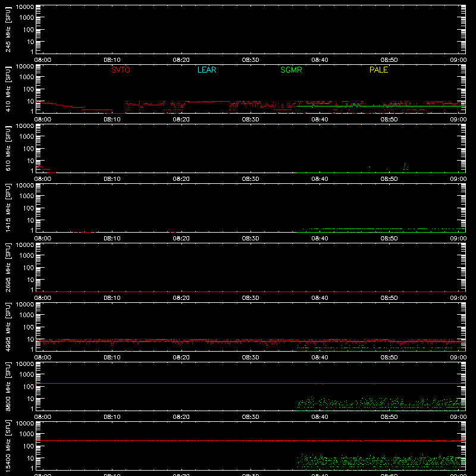The width and height of the screenshot is (476, 476).
Task: Select the 1415 MHz [SFU] axis title
Action: [x=8, y=208]
